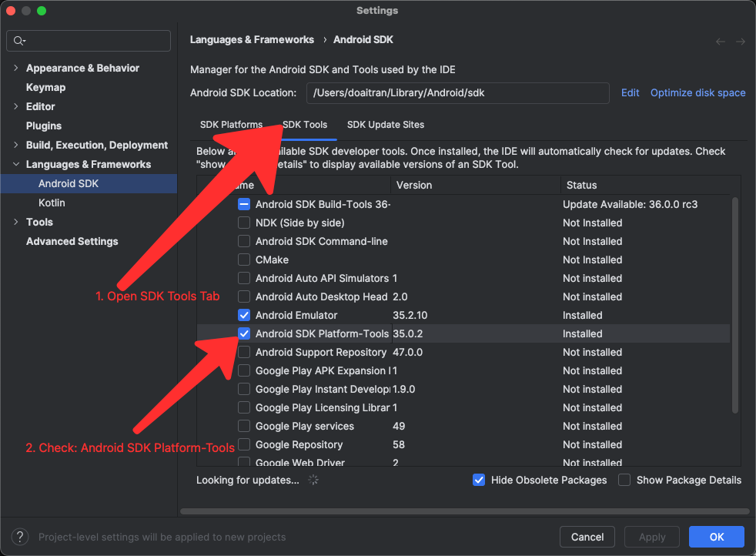Image resolution: width=756 pixels, height=556 pixels.
Task: Select Kotlin in the sidebar
Action: [52, 203]
